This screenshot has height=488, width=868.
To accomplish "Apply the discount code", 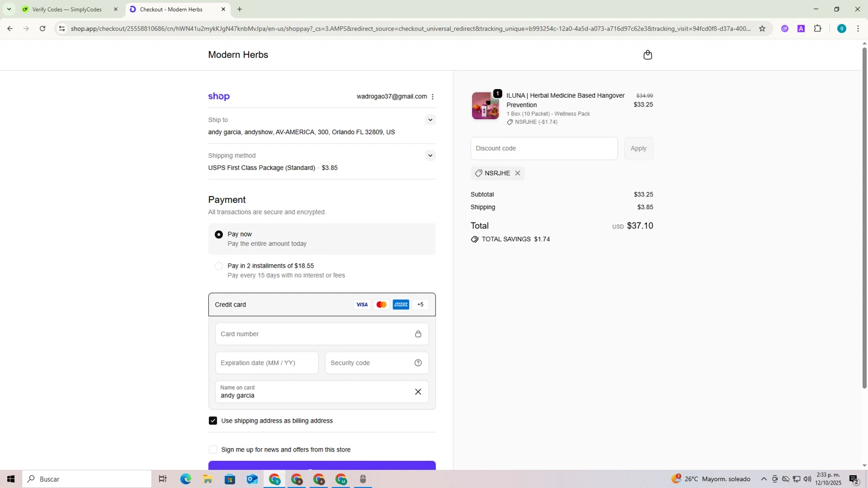I will coord(638,149).
